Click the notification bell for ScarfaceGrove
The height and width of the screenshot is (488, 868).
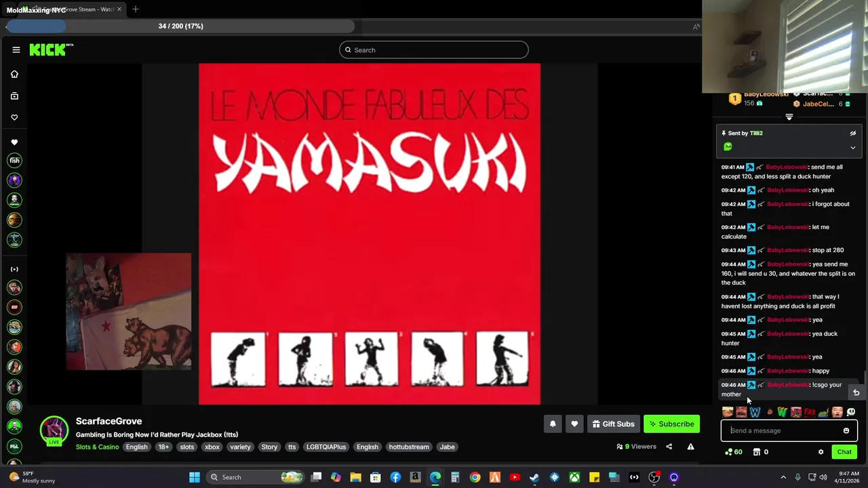(x=553, y=424)
